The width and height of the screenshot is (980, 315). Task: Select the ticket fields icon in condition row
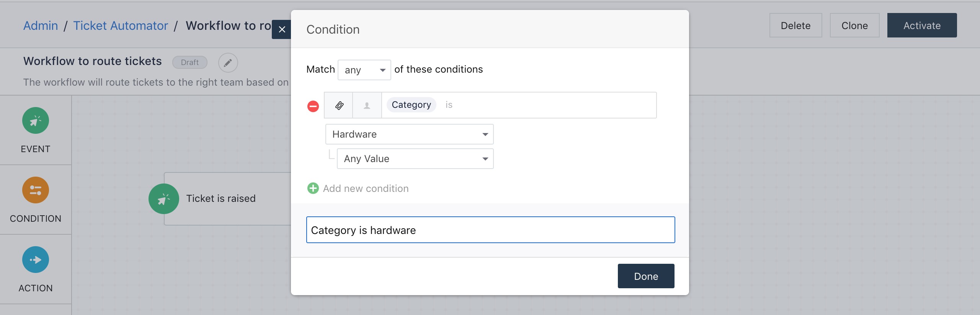coord(339,106)
